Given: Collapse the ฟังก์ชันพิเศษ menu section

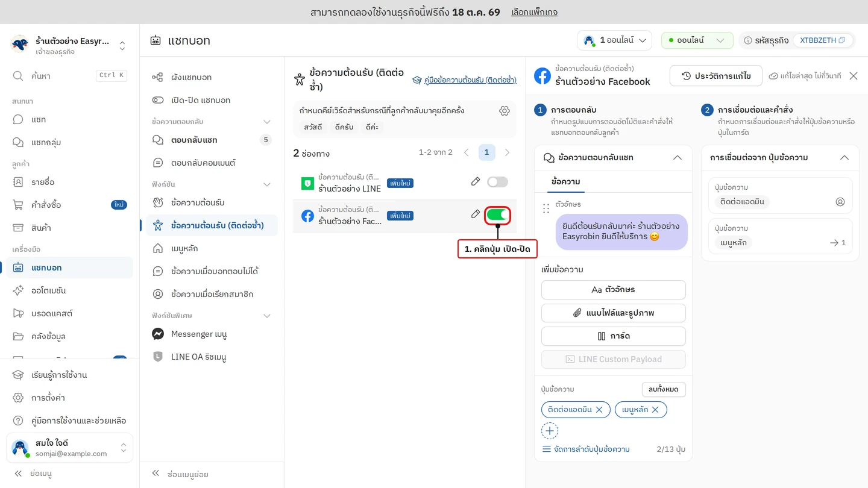Looking at the screenshot, I should coord(267,316).
